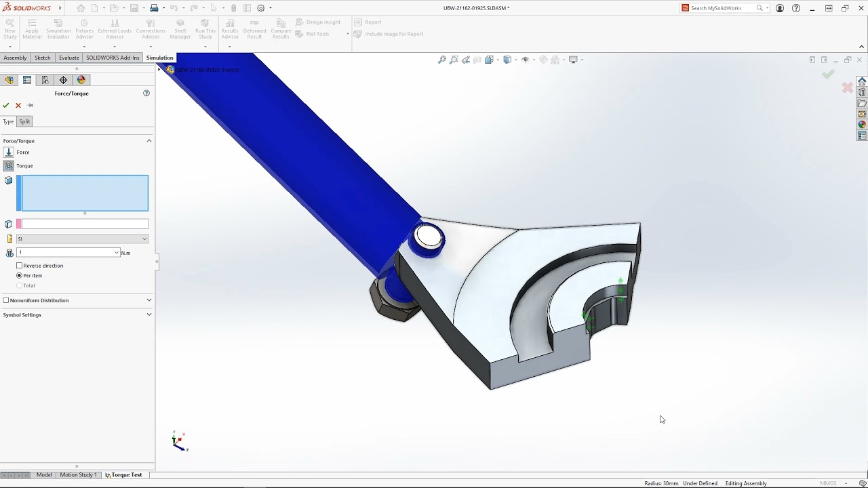Click the pushpin icon in Force/Torque panel
868x488 pixels.
(30, 105)
